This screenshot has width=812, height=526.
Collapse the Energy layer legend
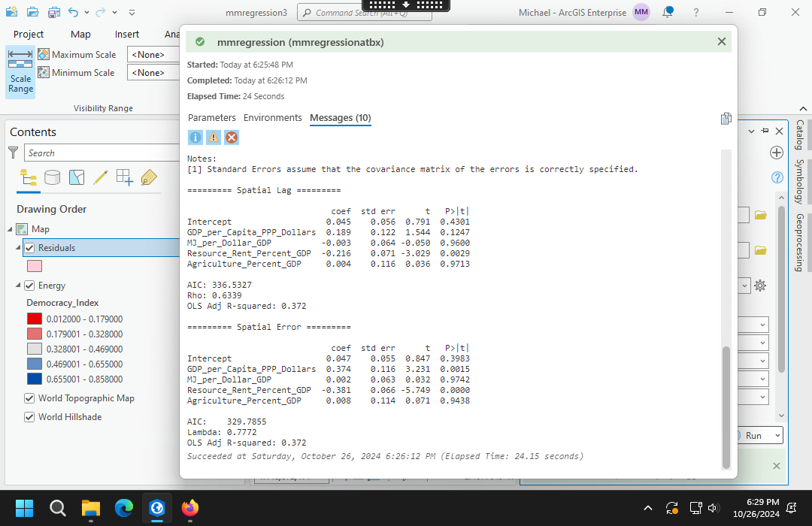click(19, 286)
